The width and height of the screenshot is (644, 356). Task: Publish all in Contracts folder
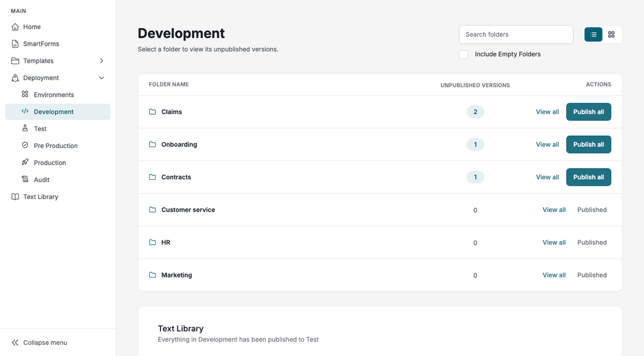tap(588, 177)
